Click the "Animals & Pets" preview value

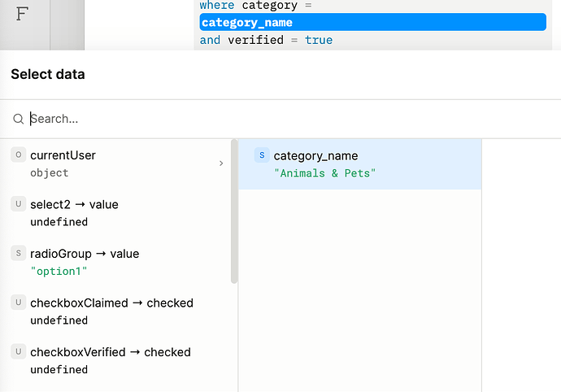pyautogui.click(x=325, y=173)
